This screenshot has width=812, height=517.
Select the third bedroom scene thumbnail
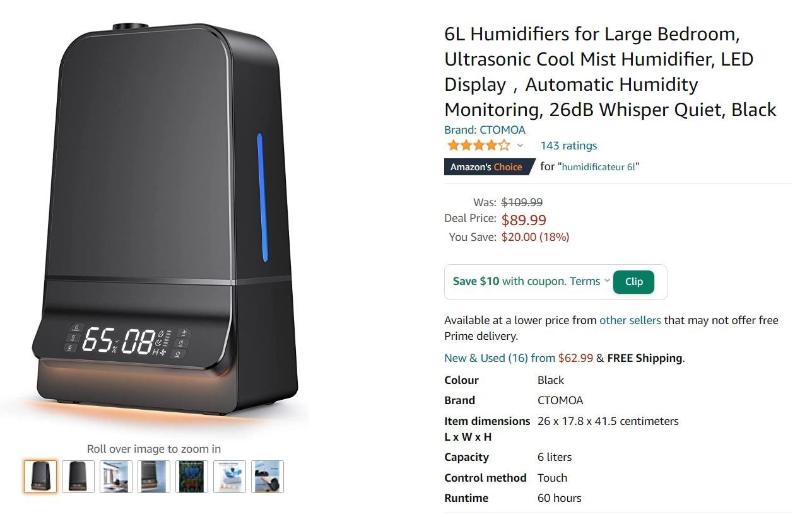[116, 476]
